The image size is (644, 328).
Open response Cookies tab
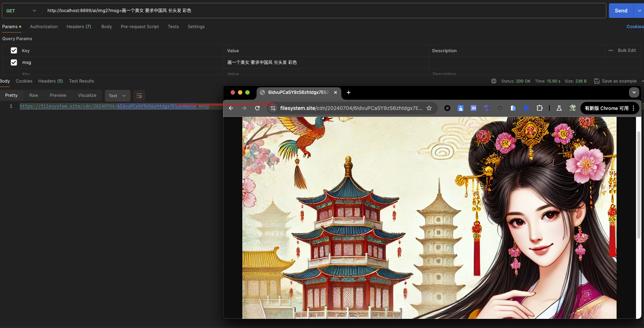click(24, 81)
